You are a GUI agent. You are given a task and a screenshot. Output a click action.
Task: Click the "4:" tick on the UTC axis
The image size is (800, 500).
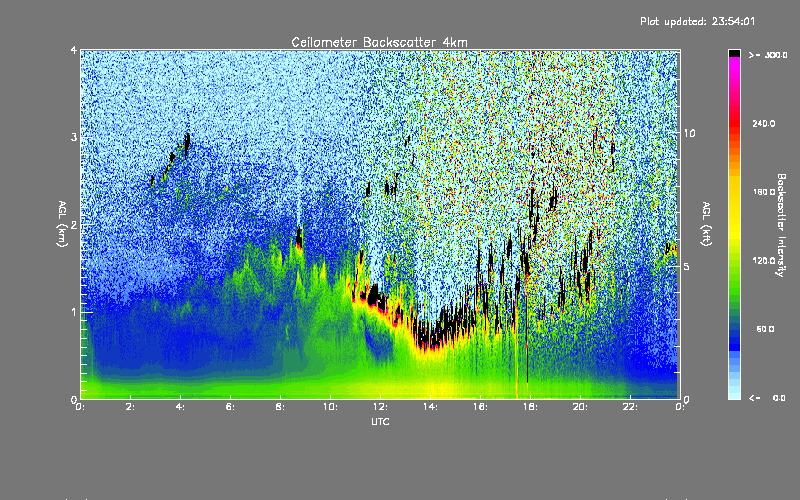(x=181, y=407)
